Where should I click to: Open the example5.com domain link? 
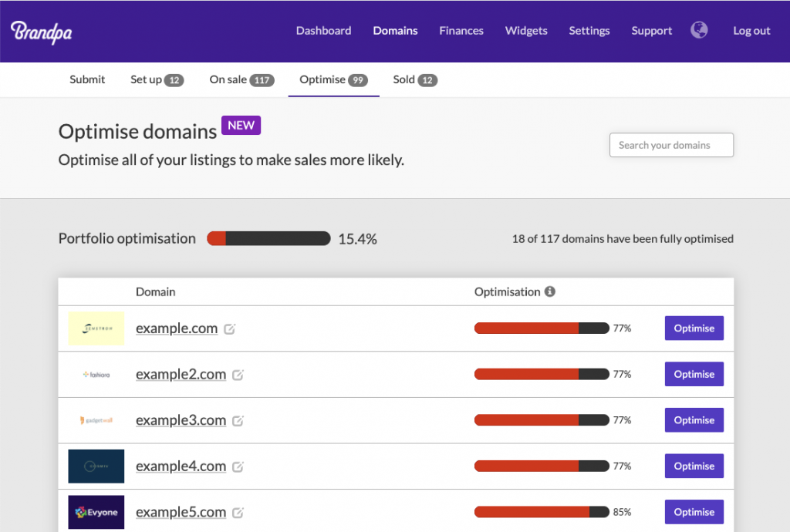(181, 512)
